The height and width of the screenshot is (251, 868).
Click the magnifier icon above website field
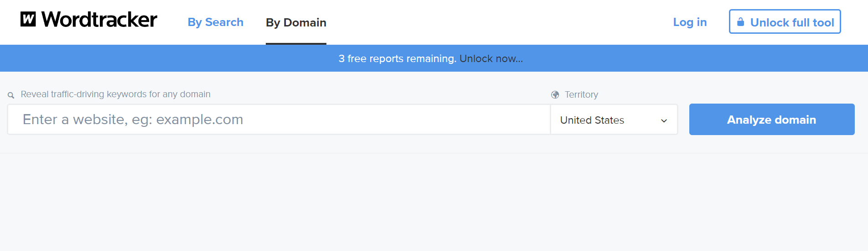pos(11,95)
